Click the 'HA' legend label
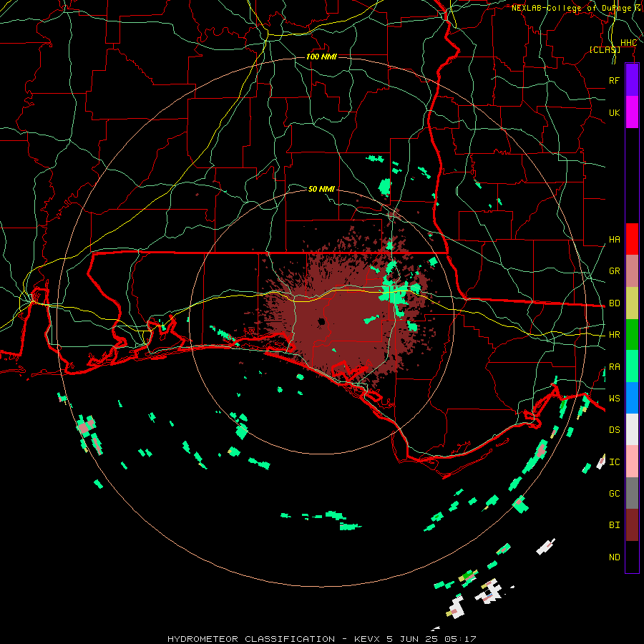This screenshot has width=644, height=644. point(614,240)
